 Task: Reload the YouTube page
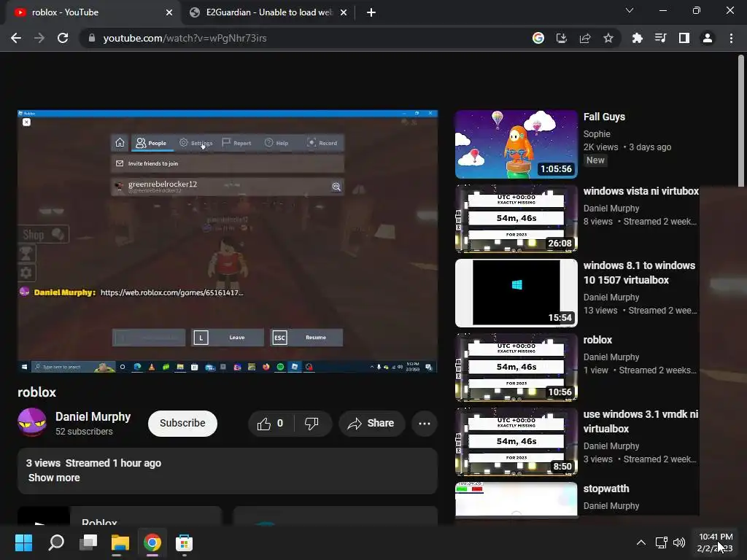click(63, 38)
